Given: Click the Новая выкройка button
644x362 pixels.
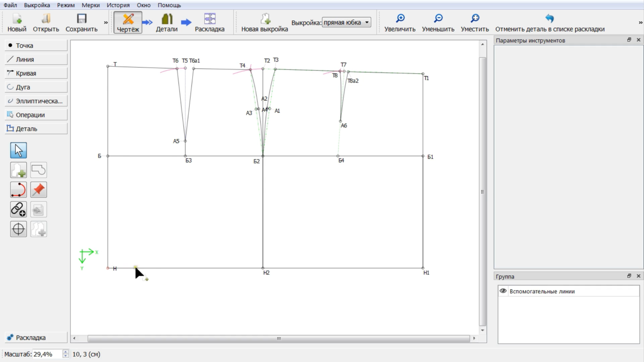Looking at the screenshot, I should 265,23.
